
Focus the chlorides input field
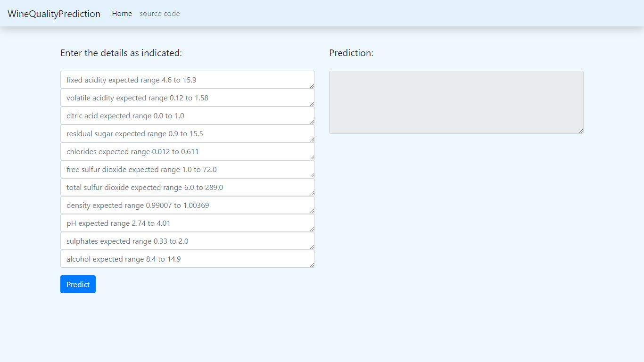pos(188,151)
